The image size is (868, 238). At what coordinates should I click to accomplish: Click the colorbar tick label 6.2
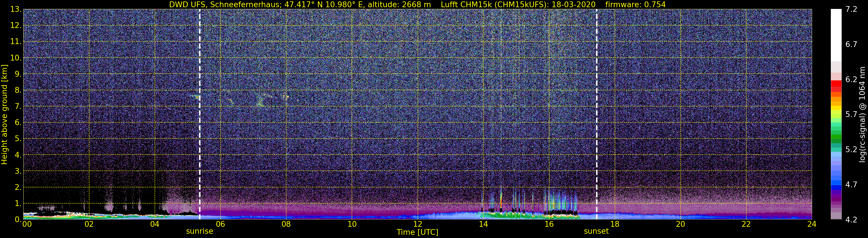pyautogui.click(x=851, y=80)
